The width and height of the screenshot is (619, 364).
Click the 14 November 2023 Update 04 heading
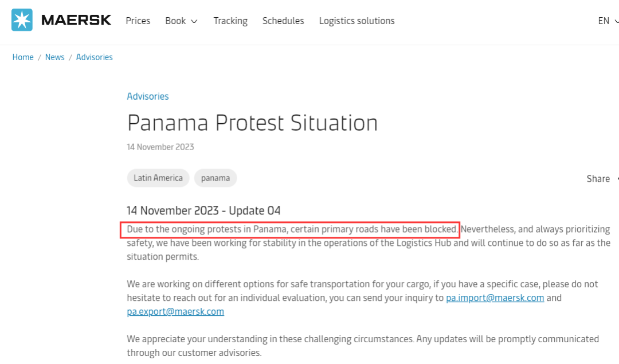click(x=203, y=211)
